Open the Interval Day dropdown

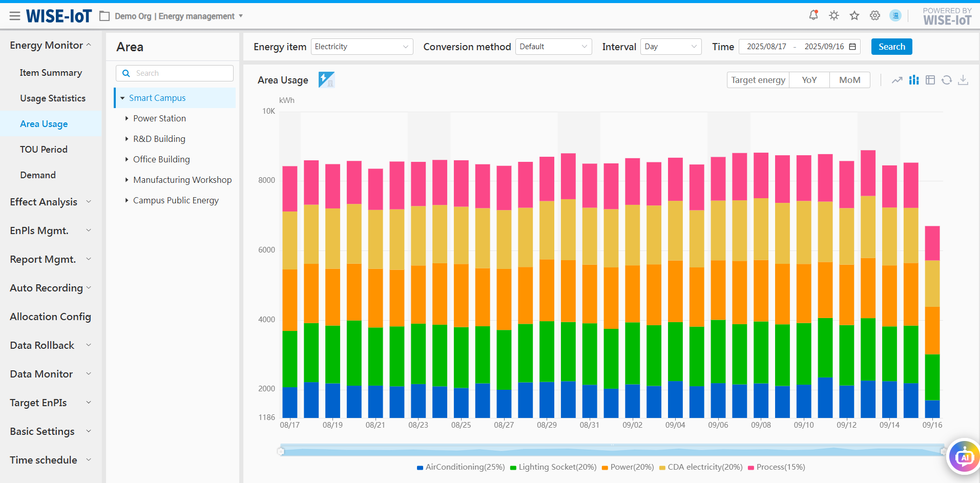(x=671, y=47)
